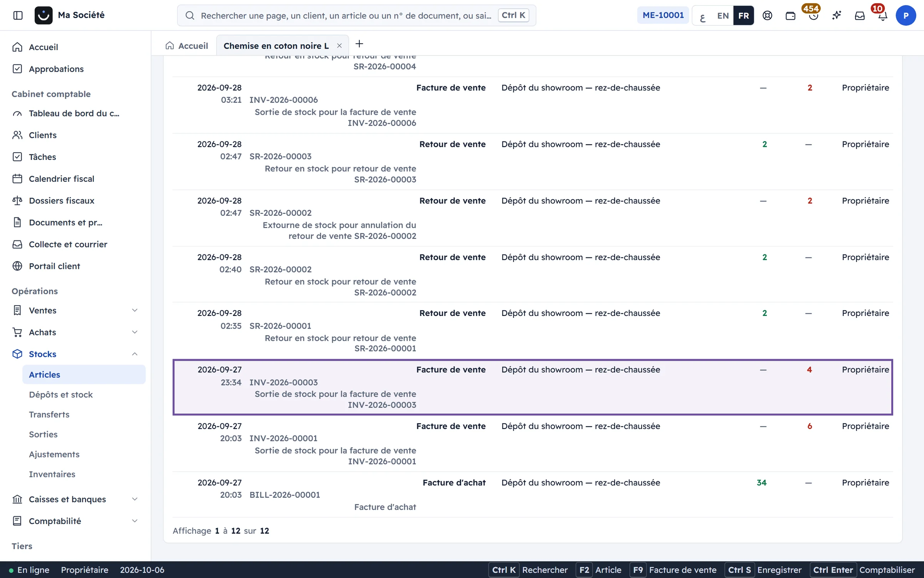
Task: Open the inbox tray icon
Action: point(860,15)
